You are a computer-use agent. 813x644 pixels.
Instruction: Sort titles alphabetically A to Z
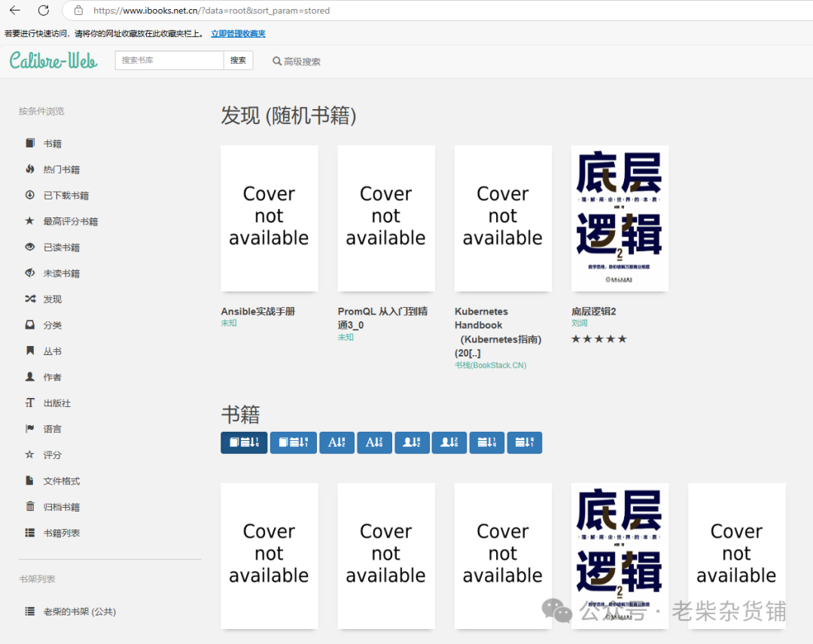[x=337, y=442]
